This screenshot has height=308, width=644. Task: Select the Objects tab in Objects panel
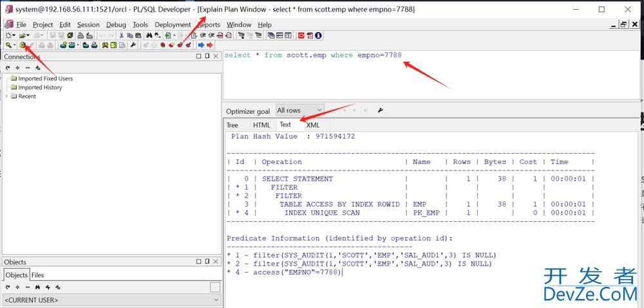17,275
